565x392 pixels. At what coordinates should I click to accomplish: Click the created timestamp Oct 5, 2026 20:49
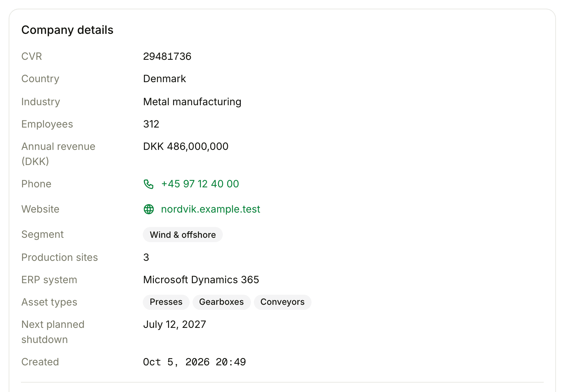point(194,362)
